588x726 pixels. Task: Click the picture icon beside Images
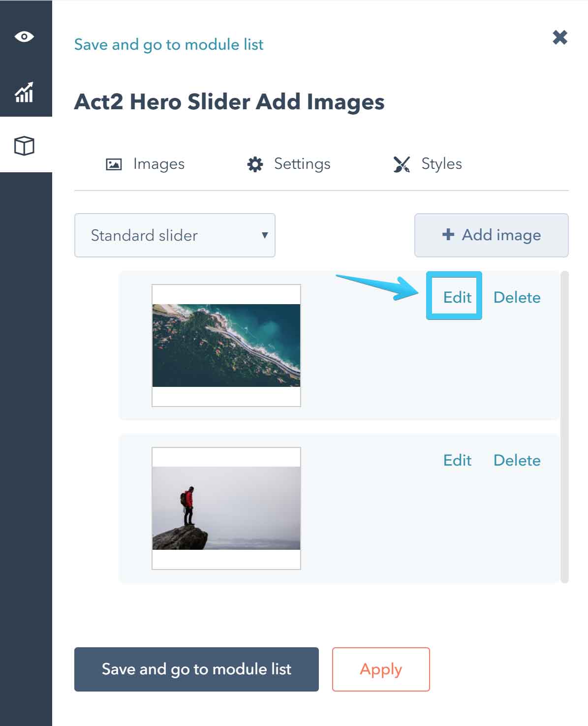click(114, 164)
